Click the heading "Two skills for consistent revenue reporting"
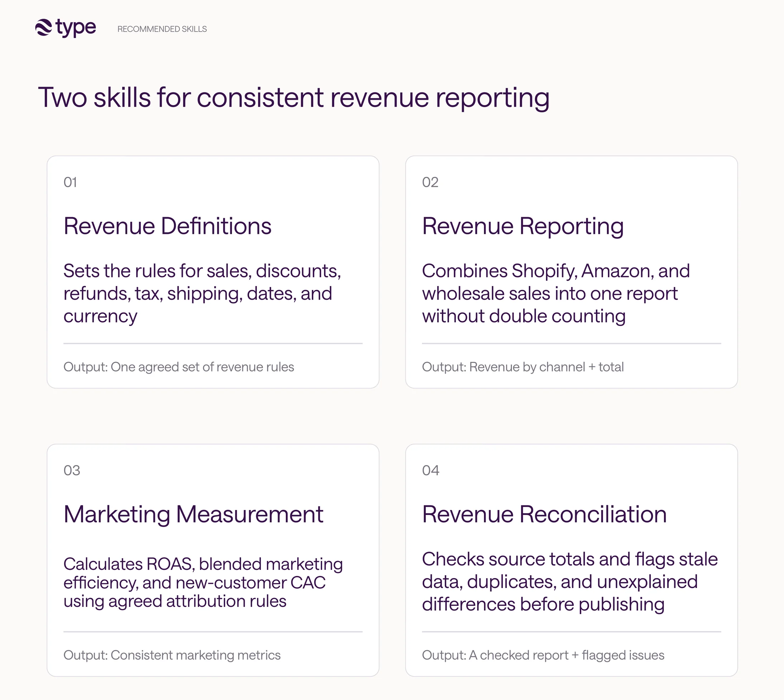784x700 pixels. pyautogui.click(x=294, y=98)
